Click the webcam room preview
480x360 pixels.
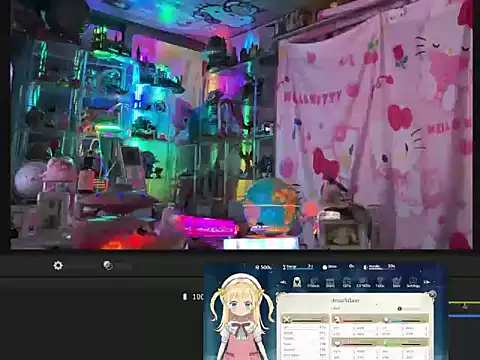tap(241, 125)
